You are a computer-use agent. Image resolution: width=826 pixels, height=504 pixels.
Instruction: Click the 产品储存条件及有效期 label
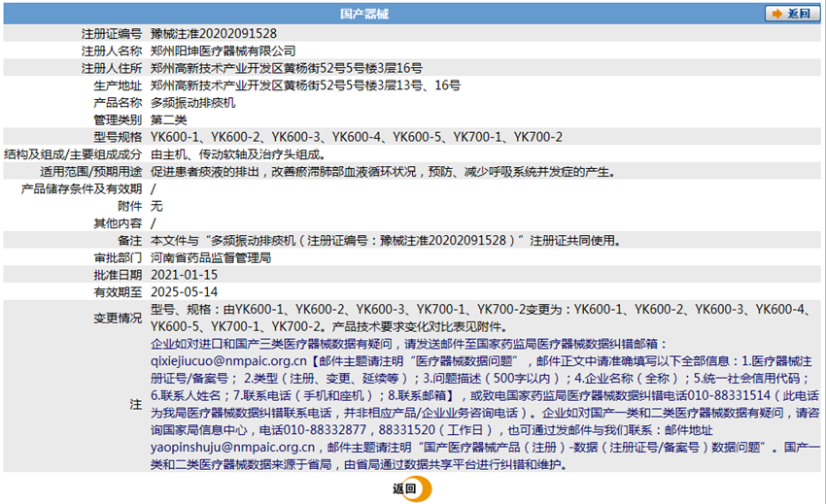click(x=82, y=188)
